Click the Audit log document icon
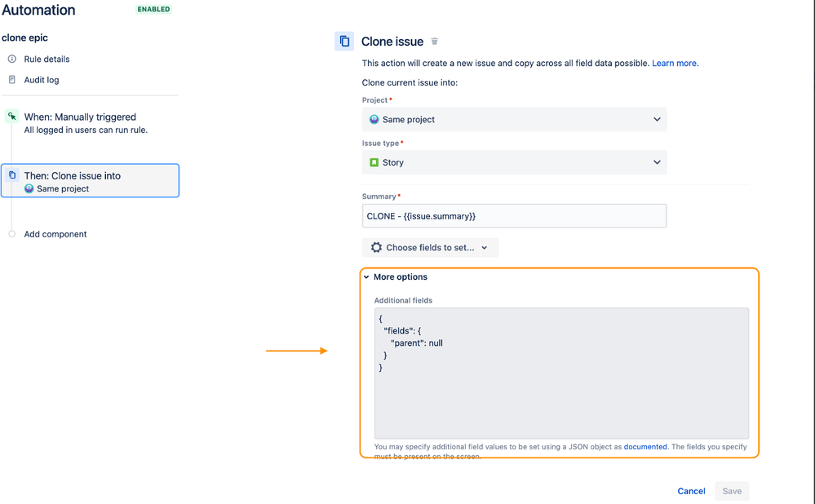Screen dimensions: 815x504 click(x=12, y=79)
